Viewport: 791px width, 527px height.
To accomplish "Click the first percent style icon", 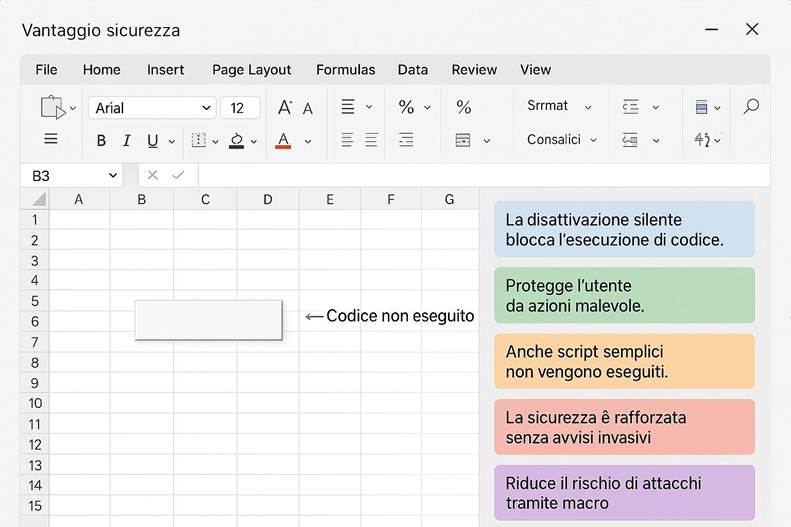I will [406, 107].
